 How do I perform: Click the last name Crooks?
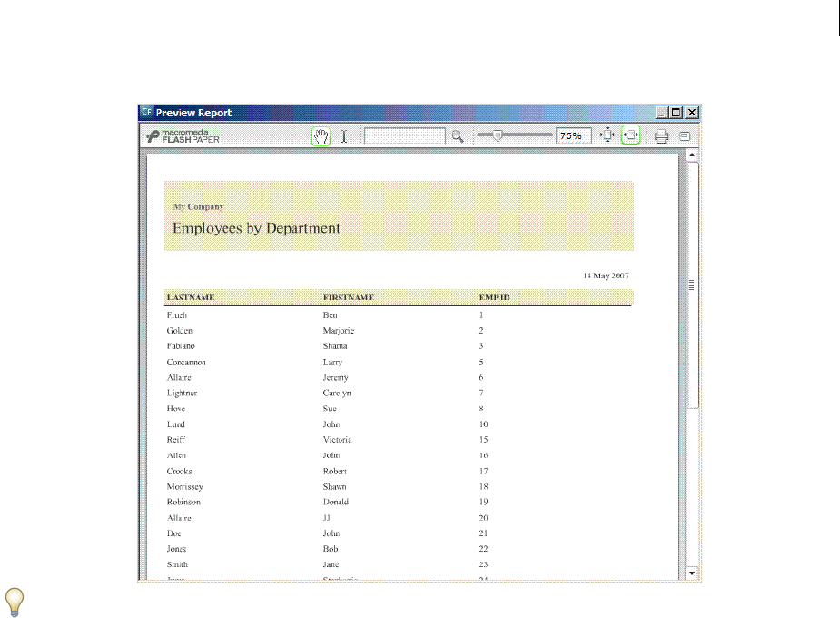click(x=180, y=472)
